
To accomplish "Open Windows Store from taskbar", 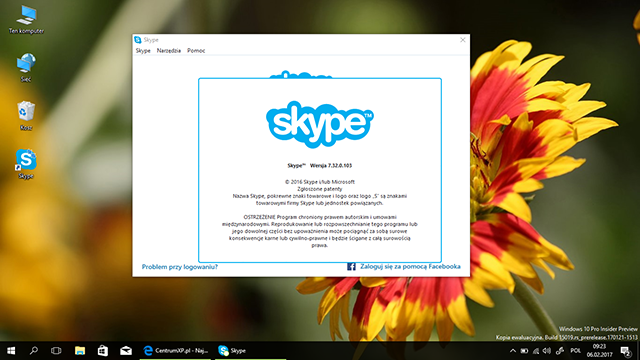I will 103,351.
